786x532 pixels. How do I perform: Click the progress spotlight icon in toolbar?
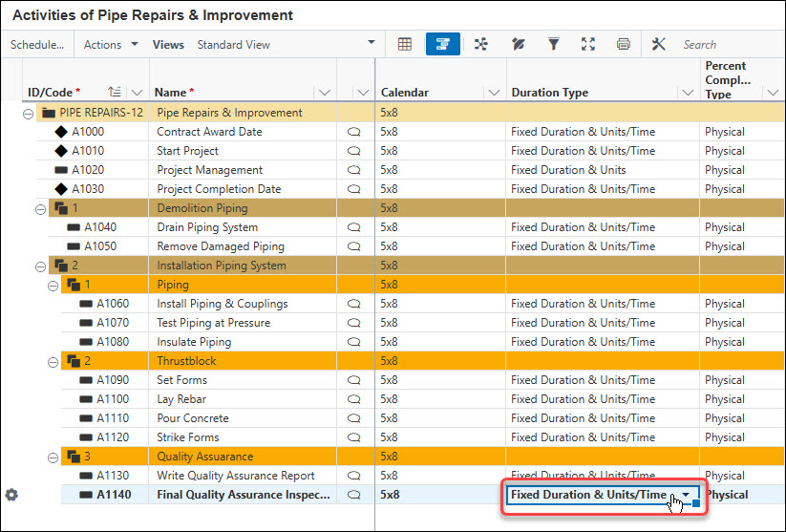pos(519,44)
